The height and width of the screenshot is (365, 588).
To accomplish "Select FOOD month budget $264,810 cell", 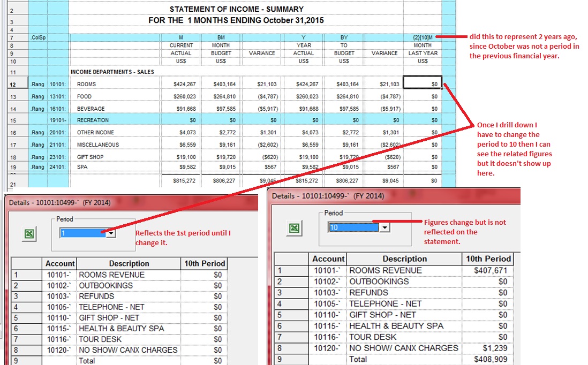I will coord(221,96).
